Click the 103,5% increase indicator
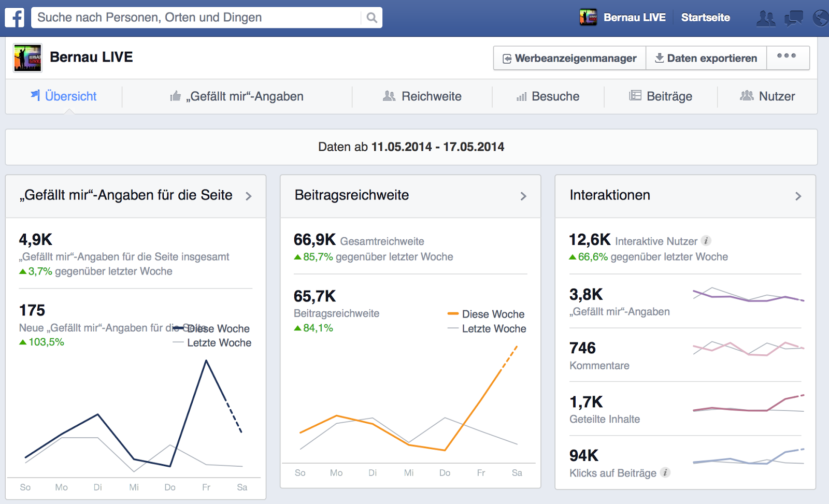 point(42,342)
